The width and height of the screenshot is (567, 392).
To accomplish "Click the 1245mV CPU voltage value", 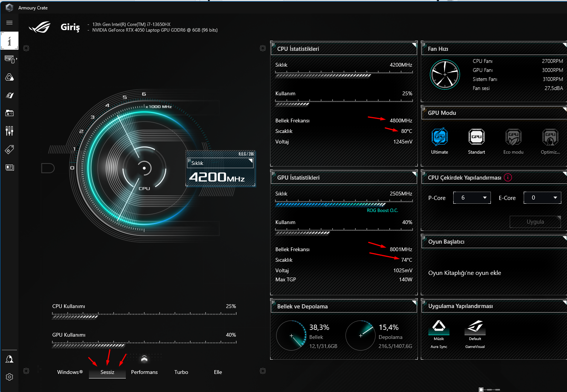I will 403,142.
